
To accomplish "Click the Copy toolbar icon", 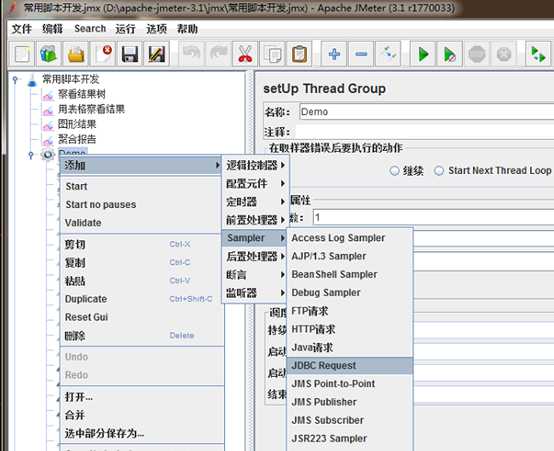I will click(x=272, y=54).
